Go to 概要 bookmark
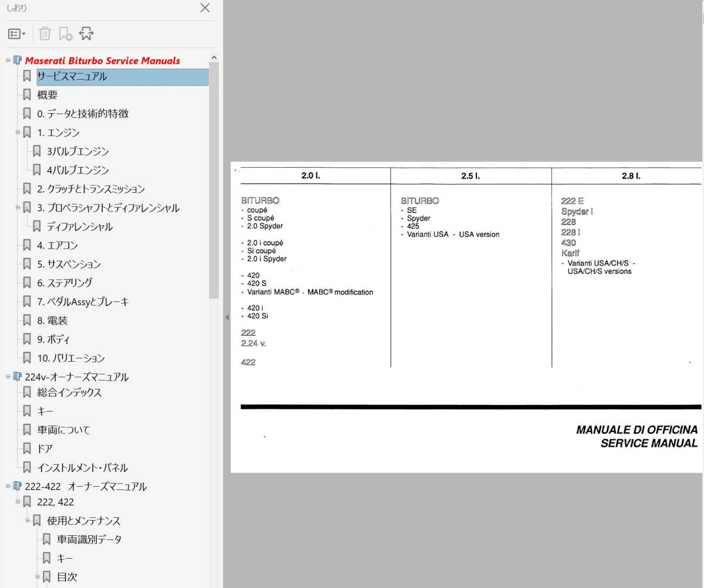The height and width of the screenshot is (588, 704). [x=48, y=95]
